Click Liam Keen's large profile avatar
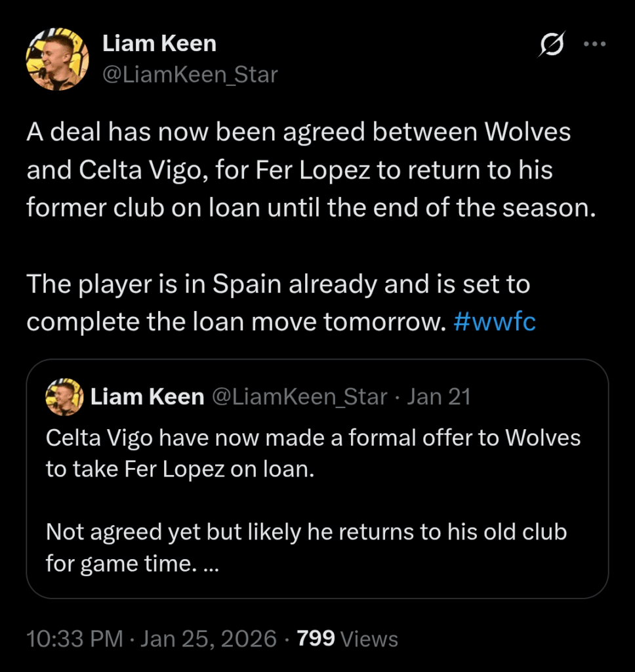 point(57,59)
